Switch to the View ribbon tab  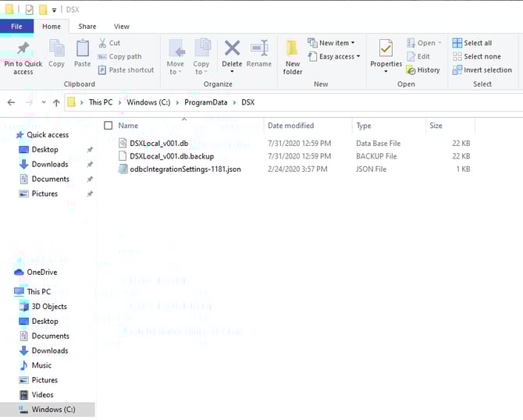tap(122, 27)
